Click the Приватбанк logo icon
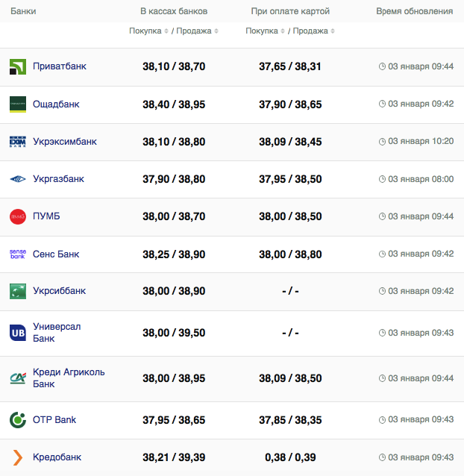The height and width of the screenshot is (476, 464). (x=18, y=67)
